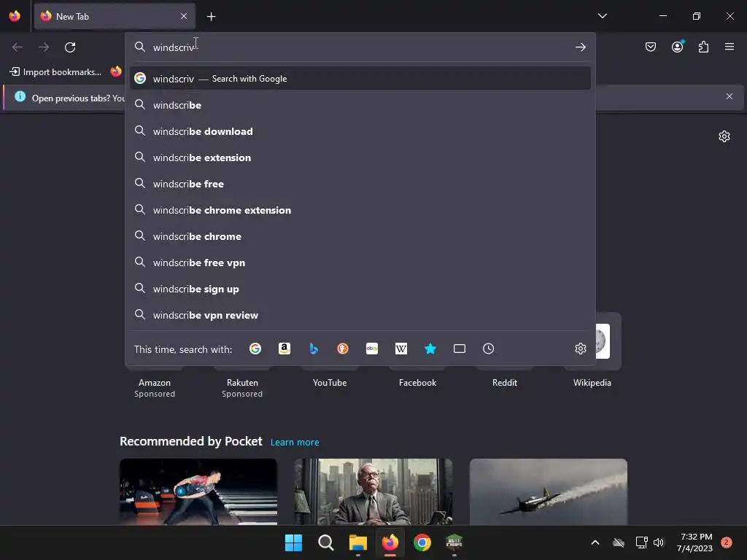
Task: Close the New Tab tab
Action: click(x=184, y=16)
